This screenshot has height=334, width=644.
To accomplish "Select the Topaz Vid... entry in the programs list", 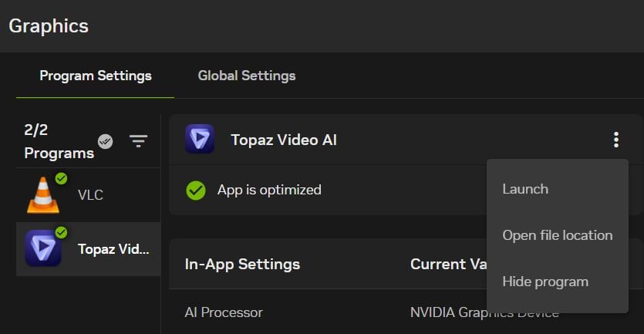I will pos(113,249).
